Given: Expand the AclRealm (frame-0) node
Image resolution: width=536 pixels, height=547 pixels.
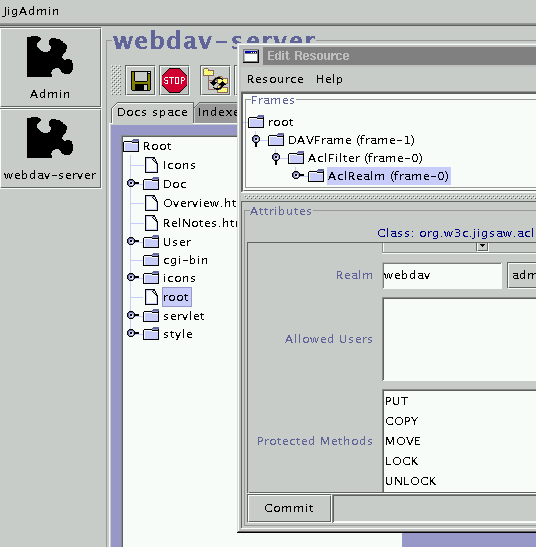Looking at the screenshot, I should (x=297, y=175).
